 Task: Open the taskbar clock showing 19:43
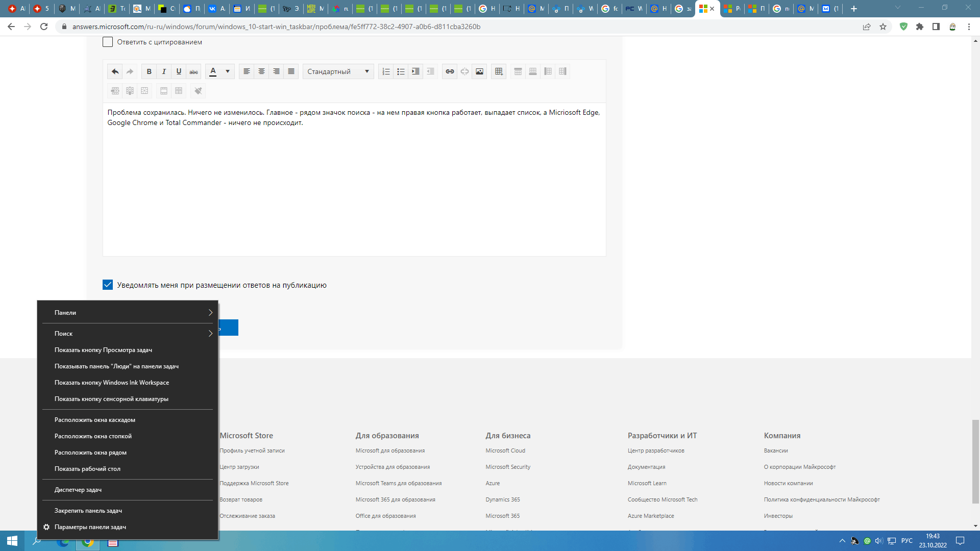pyautogui.click(x=933, y=541)
